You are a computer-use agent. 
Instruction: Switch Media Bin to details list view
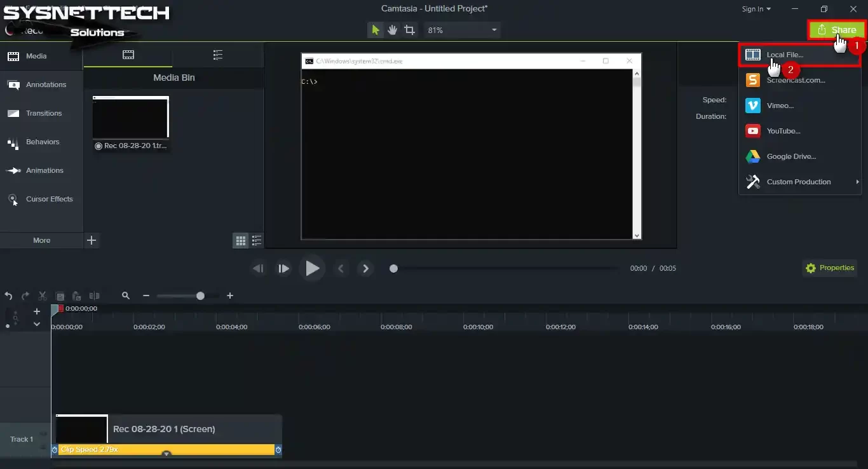click(x=257, y=240)
